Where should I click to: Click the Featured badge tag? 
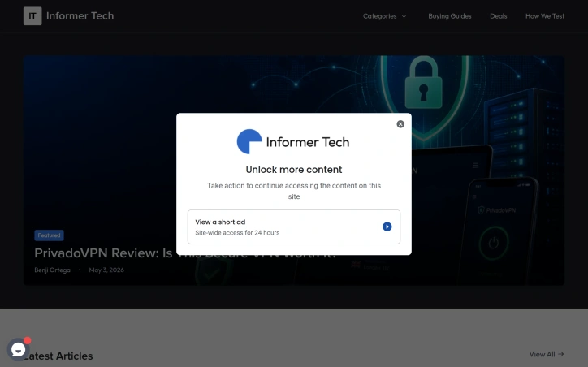49,235
